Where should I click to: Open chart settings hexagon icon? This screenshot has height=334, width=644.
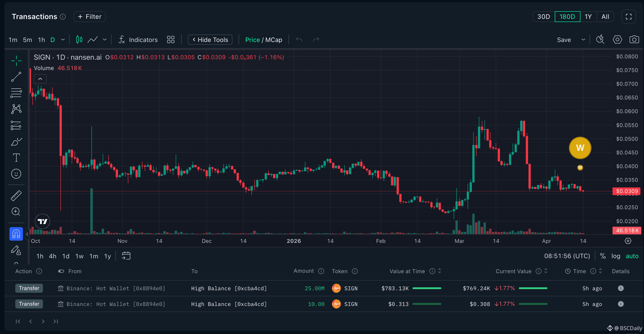click(x=617, y=40)
